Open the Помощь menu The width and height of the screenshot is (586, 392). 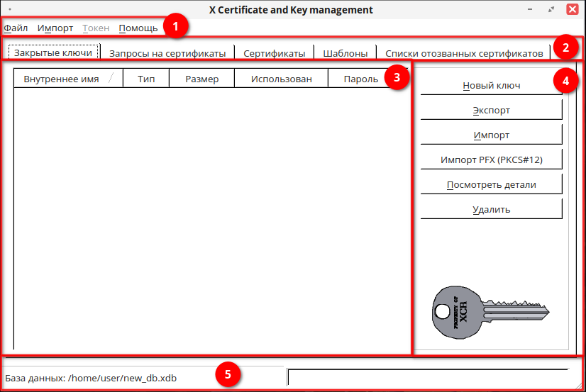point(138,28)
